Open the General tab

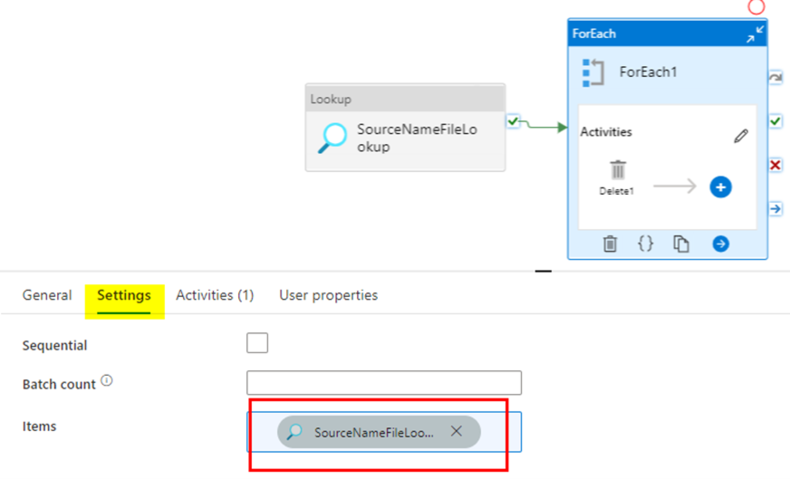(x=47, y=295)
